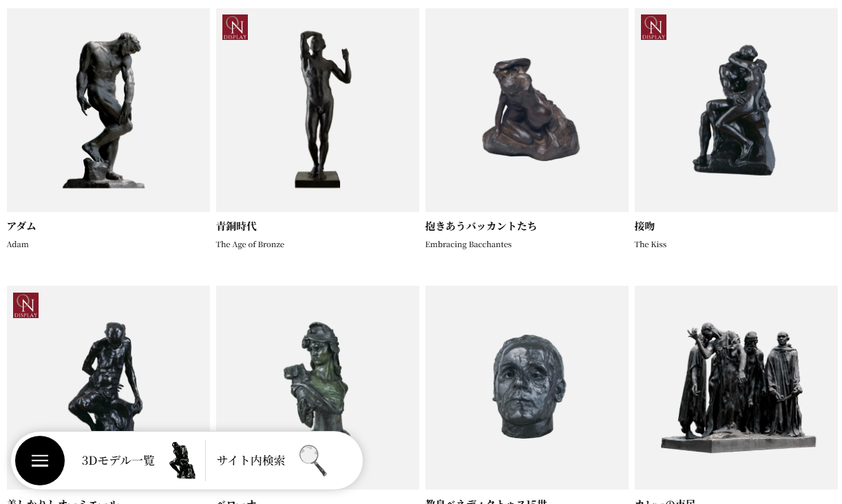
Task: Open The Kiss sculpture thumbnail
Action: 736,110
